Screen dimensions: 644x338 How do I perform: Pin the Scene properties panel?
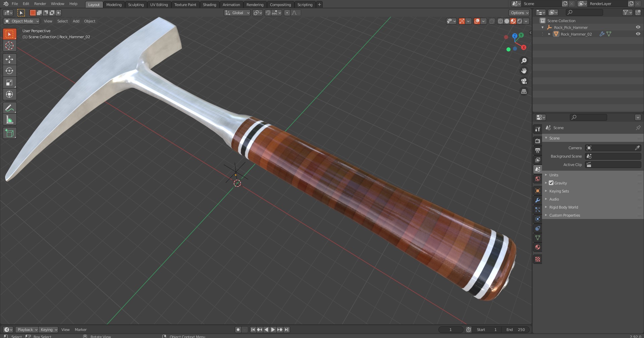(638, 128)
